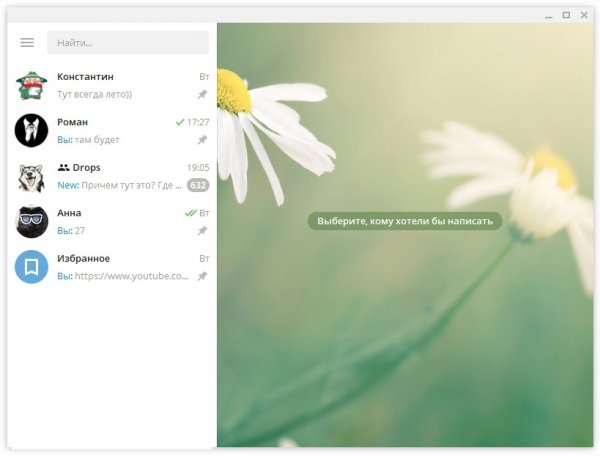Click the group icon beside Drops name

click(x=63, y=168)
